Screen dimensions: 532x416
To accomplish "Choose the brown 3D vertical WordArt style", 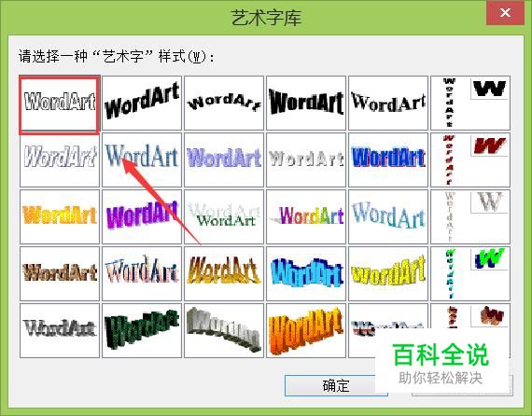I will click(x=470, y=316).
